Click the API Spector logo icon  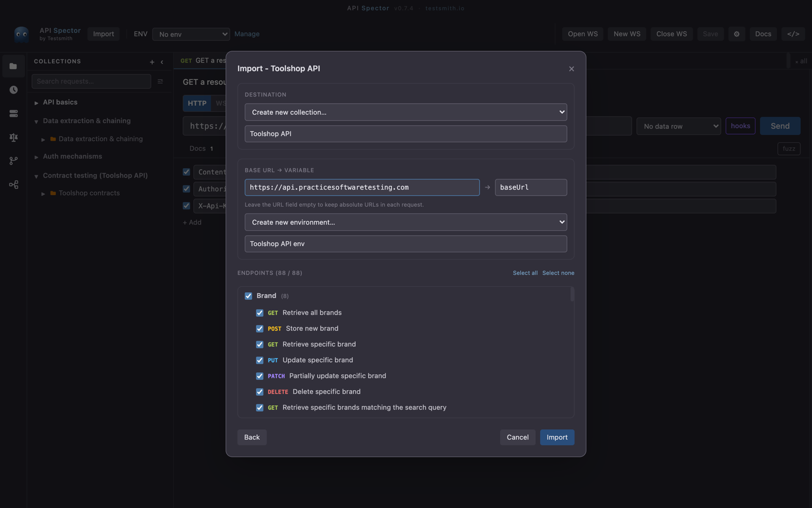pos(22,34)
